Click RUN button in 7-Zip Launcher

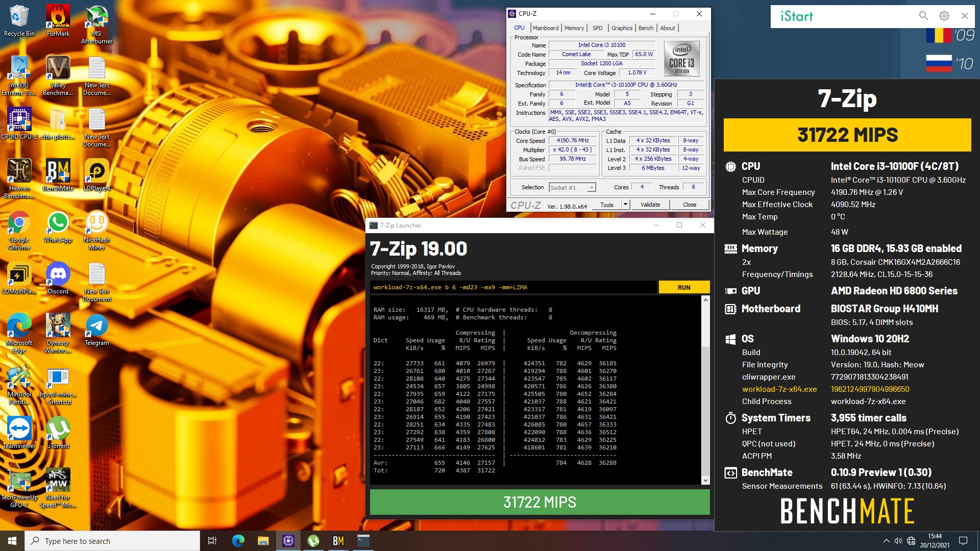684,287
